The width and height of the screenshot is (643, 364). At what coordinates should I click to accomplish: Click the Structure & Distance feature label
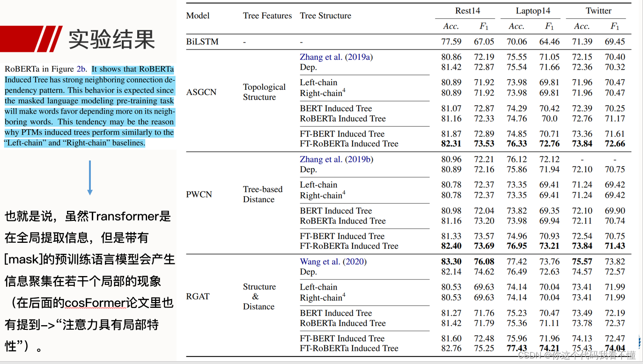point(259,296)
